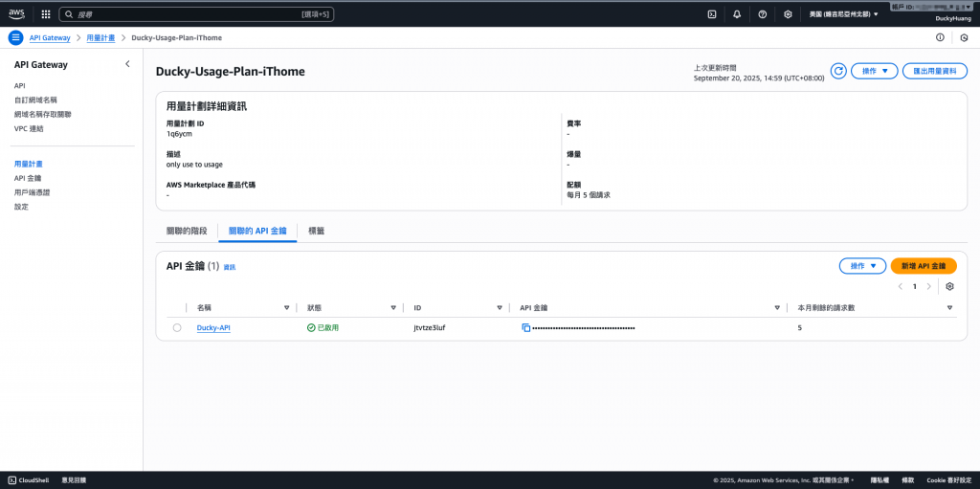The image size is (980, 489).
Task: Click 新增 API 金鑰 button
Action: [x=924, y=266]
